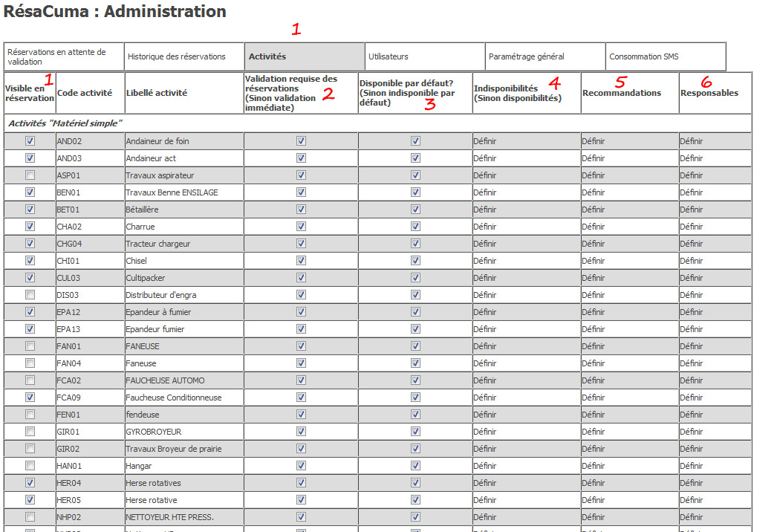Uncheck Visible en réservation for AND02
Image resolution: width=757 pixels, height=532 pixels.
click(30, 141)
